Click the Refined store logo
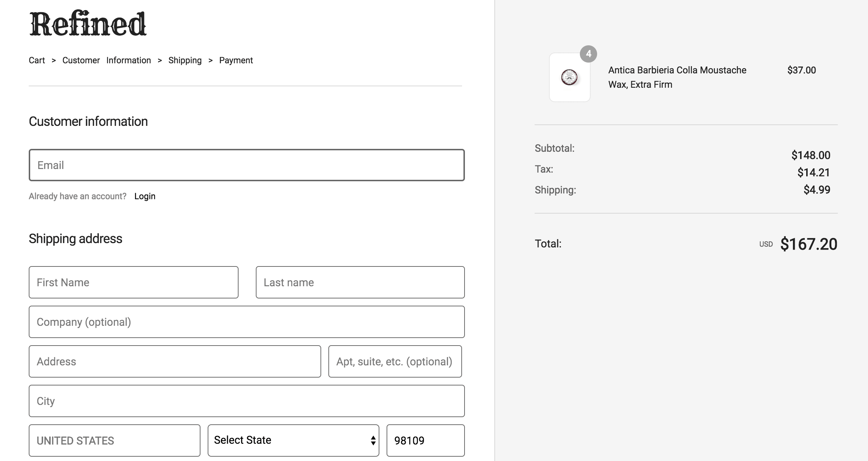The height and width of the screenshot is (461, 868). [x=88, y=24]
